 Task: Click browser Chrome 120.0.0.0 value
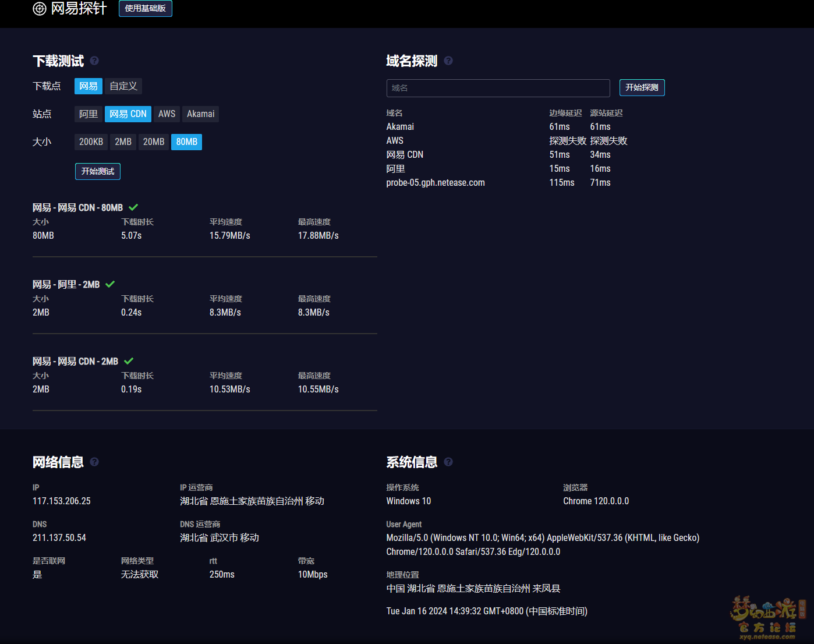(x=596, y=501)
